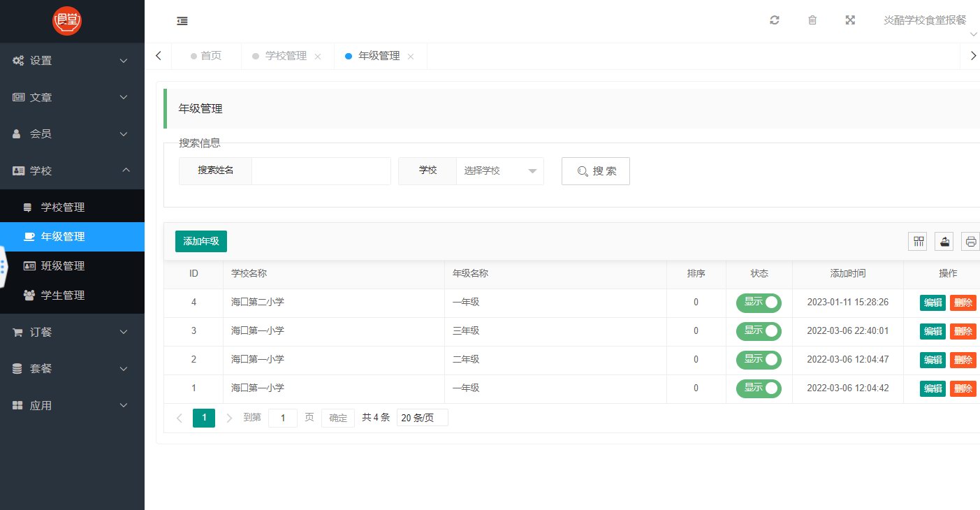Switch to the 首页 tab

[206, 56]
